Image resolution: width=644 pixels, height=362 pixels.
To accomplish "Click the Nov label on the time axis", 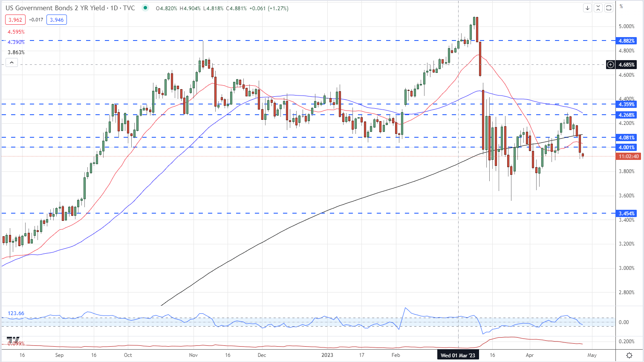I will 193,355.
